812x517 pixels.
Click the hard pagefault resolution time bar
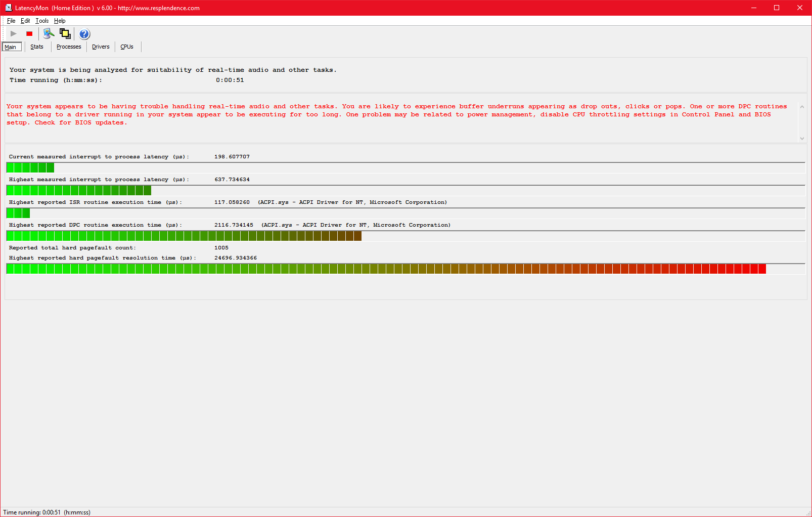[x=386, y=269]
